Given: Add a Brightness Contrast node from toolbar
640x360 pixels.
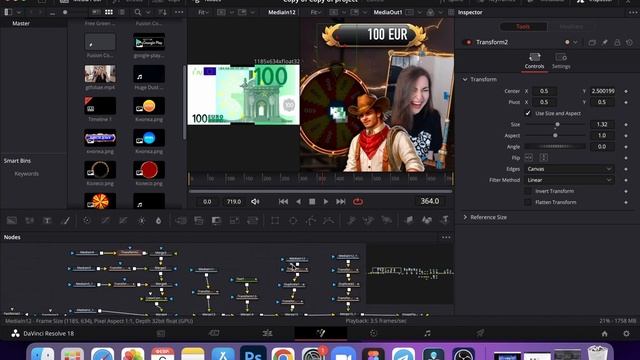Looking at the screenshot, I should point(141,220).
